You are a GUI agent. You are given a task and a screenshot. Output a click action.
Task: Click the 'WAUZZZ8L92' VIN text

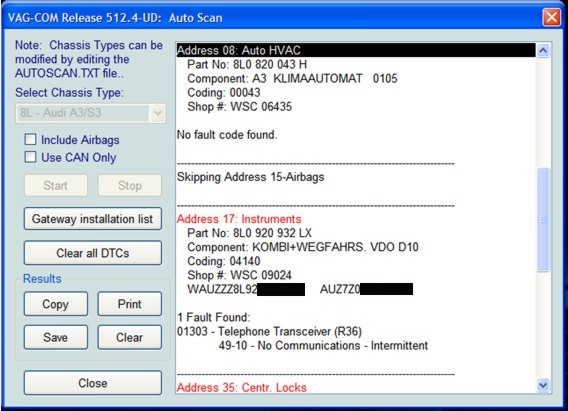click(x=222, y=289)
